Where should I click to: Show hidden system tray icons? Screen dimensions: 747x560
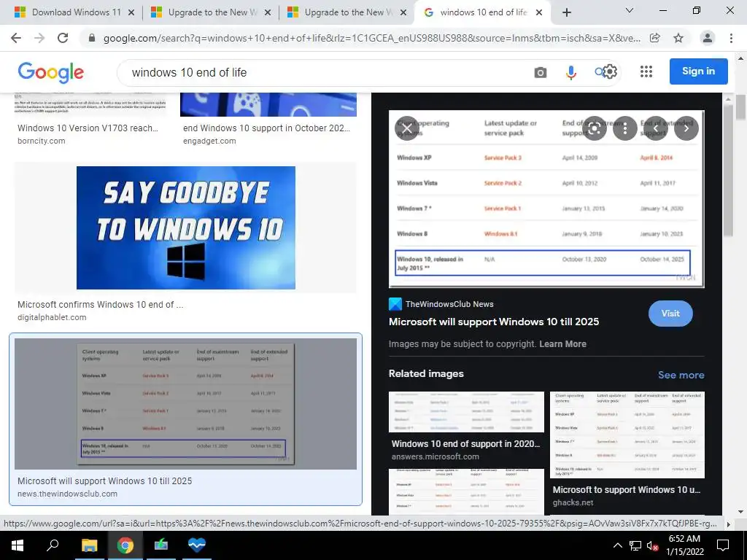click(617, 545)
